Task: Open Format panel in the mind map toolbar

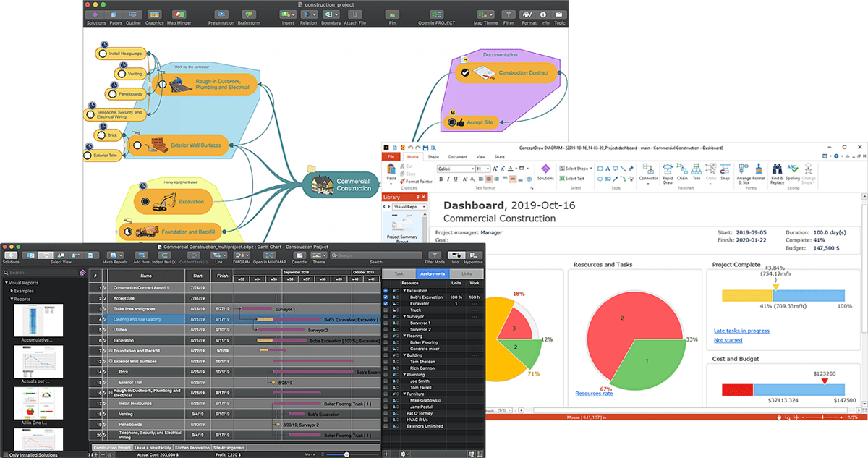Action: coord(529,17)
